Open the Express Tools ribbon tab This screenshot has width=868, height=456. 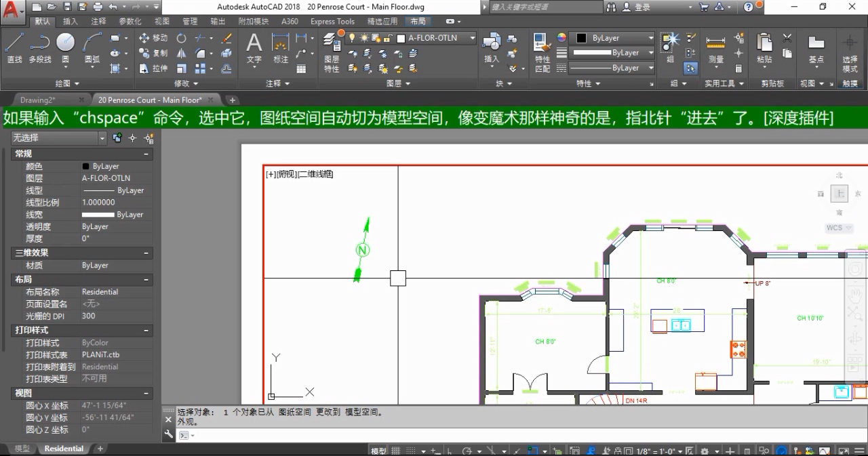332,21
